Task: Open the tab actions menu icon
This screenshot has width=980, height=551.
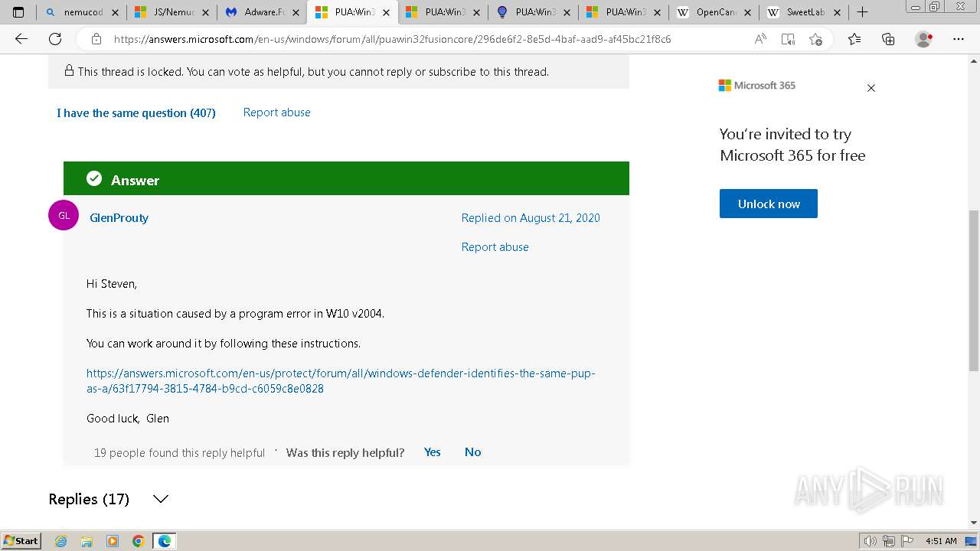Action: click(18, 12)
